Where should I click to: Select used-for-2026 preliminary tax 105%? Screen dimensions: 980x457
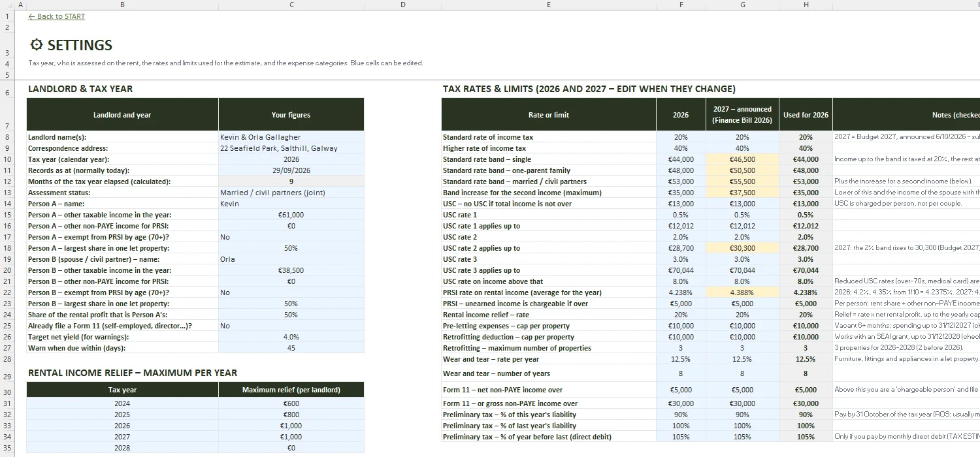[806, 437]
